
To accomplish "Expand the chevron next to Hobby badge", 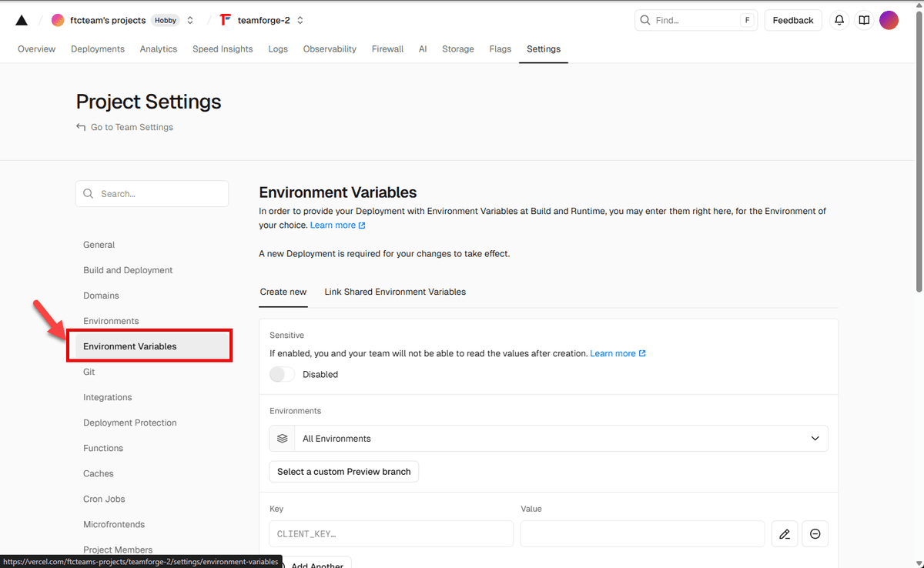I will coord(189,20).
